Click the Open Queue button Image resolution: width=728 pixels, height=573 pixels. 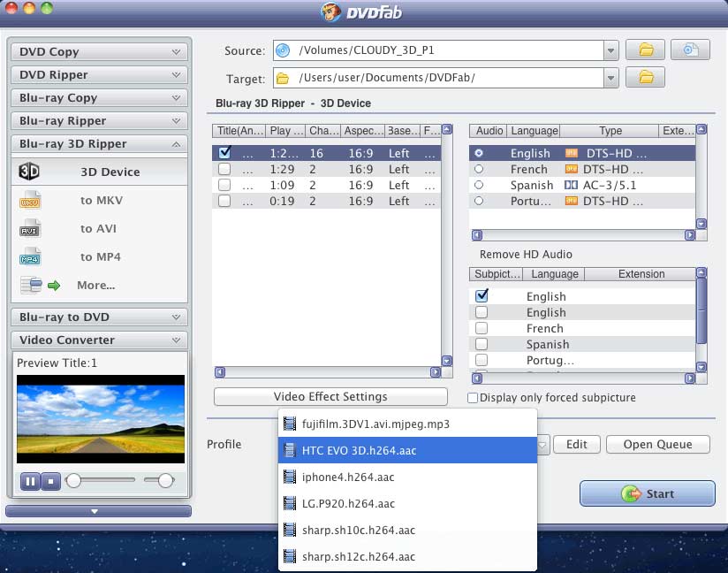[x=658, y=444]
